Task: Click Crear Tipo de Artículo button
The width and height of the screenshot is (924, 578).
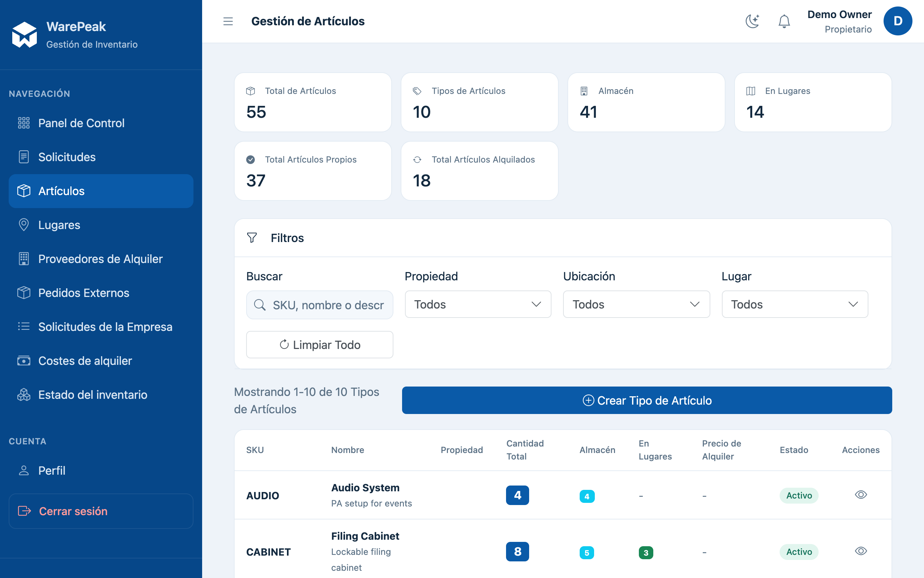Action: coord(647,400)
